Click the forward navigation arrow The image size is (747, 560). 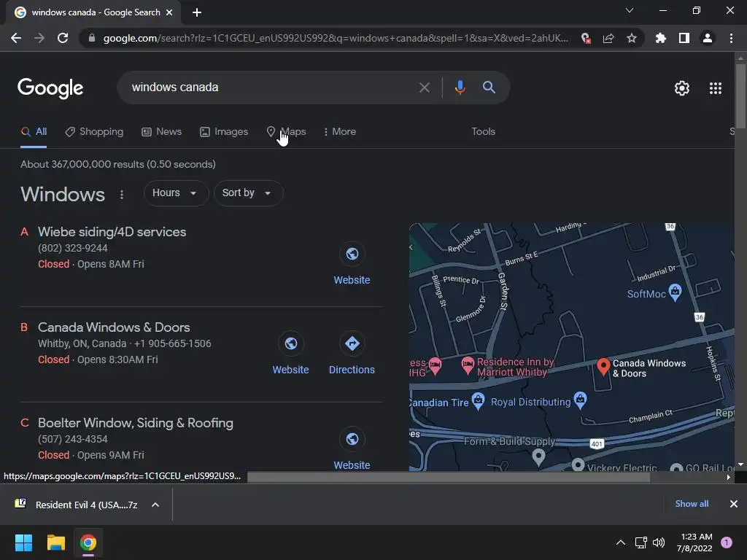point(39,38)
